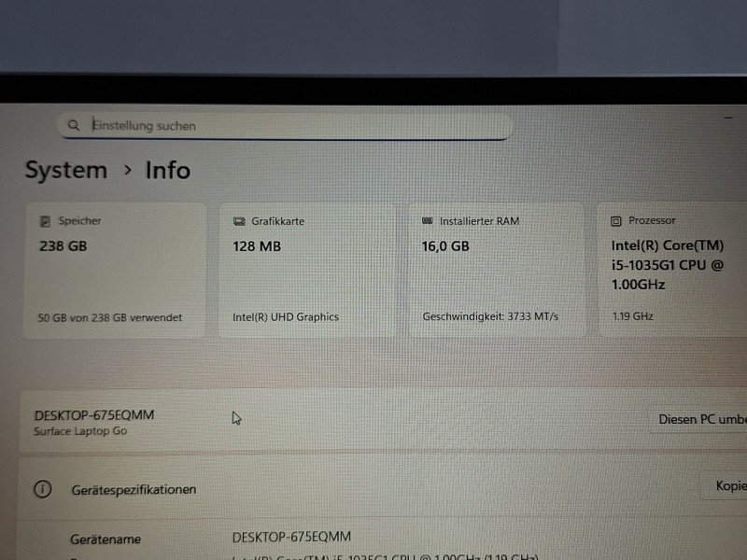Click the Prozessor chip icon

(x=616, y=222)
